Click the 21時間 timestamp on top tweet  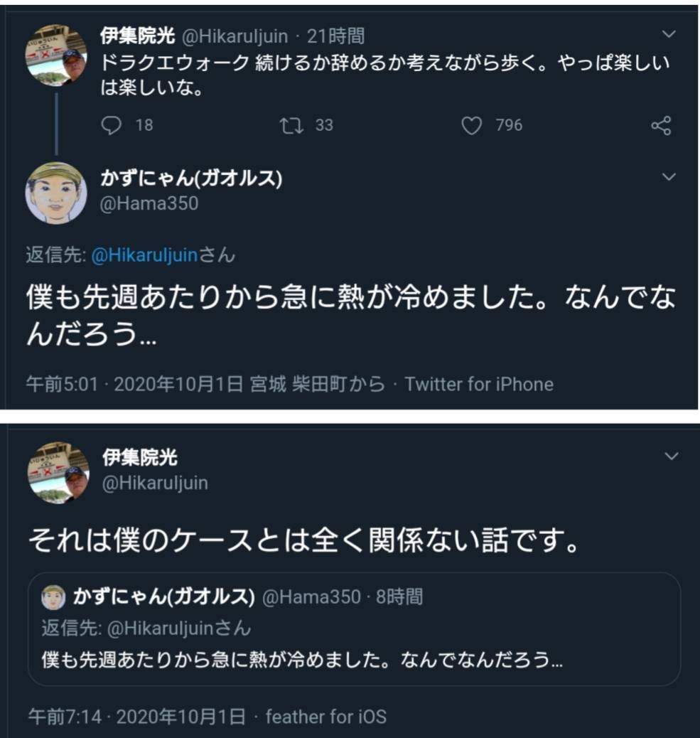pyautogui.click(x=335, y=36)
